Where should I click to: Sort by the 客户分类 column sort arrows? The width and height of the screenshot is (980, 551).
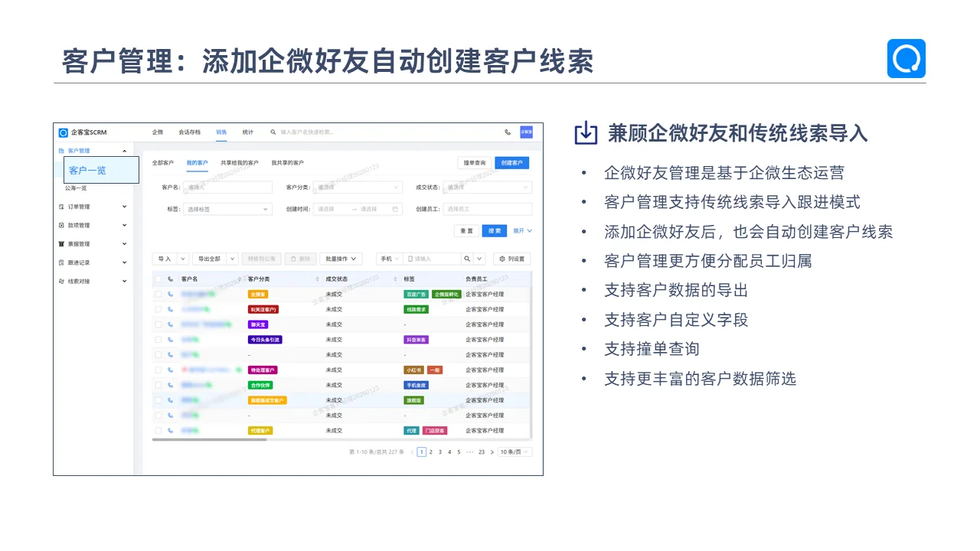[318, 279]
